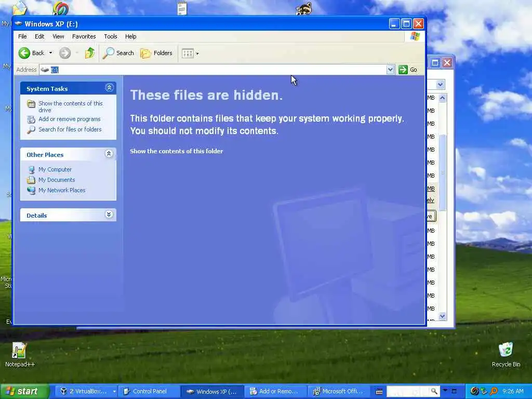Click the Up one level folder icon

[89, 53]
